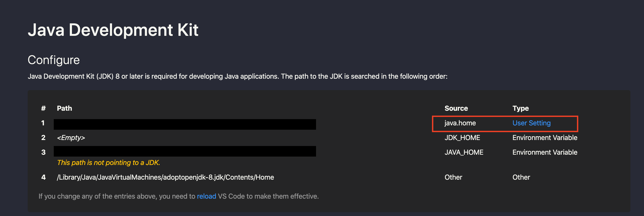Select the Type column header
Screen dimensions: 644x216
click(520, 108)
